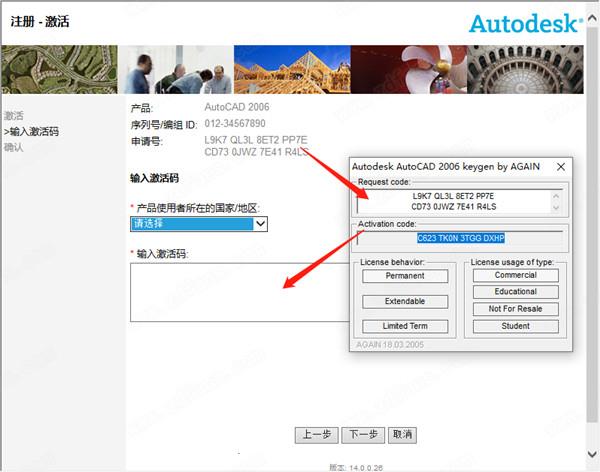The width and height of the screenshot is (600, 472).
Task: Click the serial number 012-34567890
Action: click(235, 124)
